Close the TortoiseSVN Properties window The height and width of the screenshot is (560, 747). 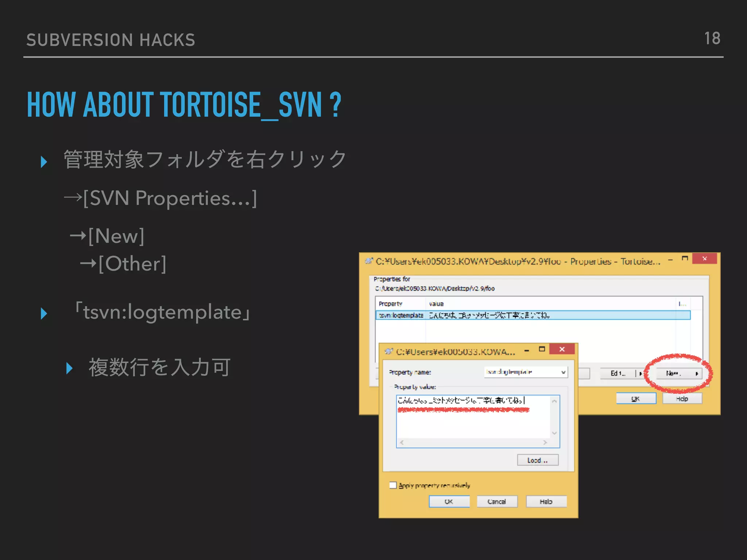[x=705, y=259]
